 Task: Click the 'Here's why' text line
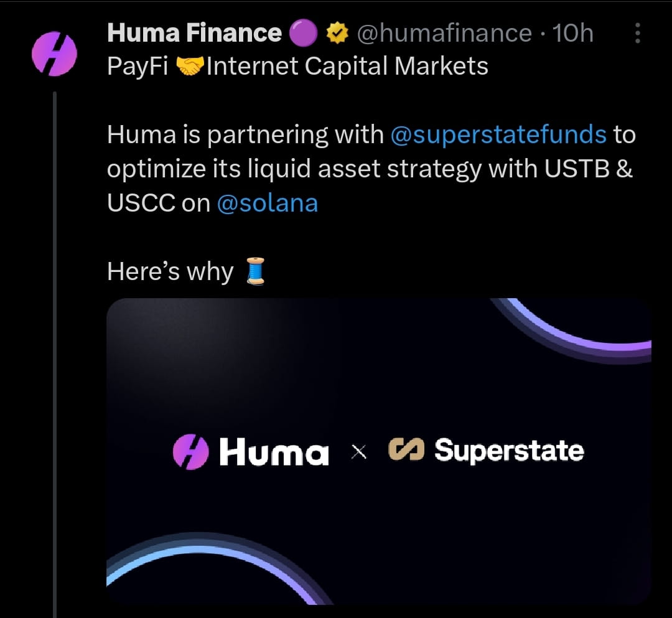tap(170, 271)
